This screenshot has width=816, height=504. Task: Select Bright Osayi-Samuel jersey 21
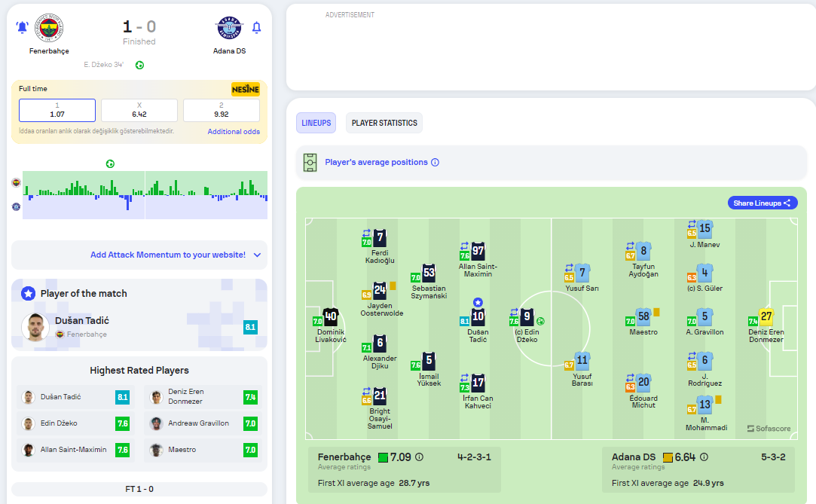[x=380, y=396]
